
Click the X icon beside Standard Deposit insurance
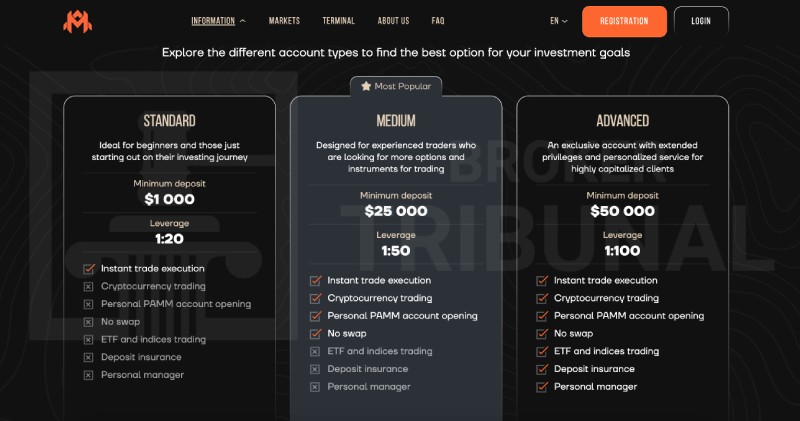pos(89,357)
